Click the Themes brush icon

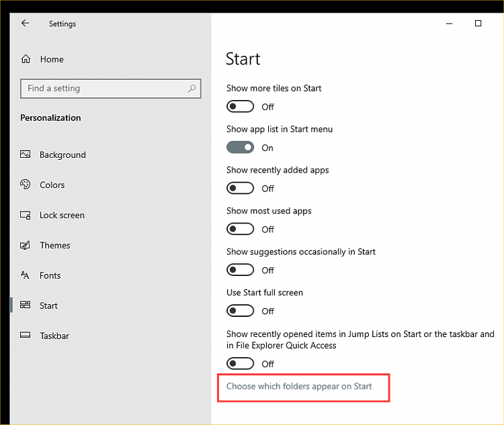26,246
